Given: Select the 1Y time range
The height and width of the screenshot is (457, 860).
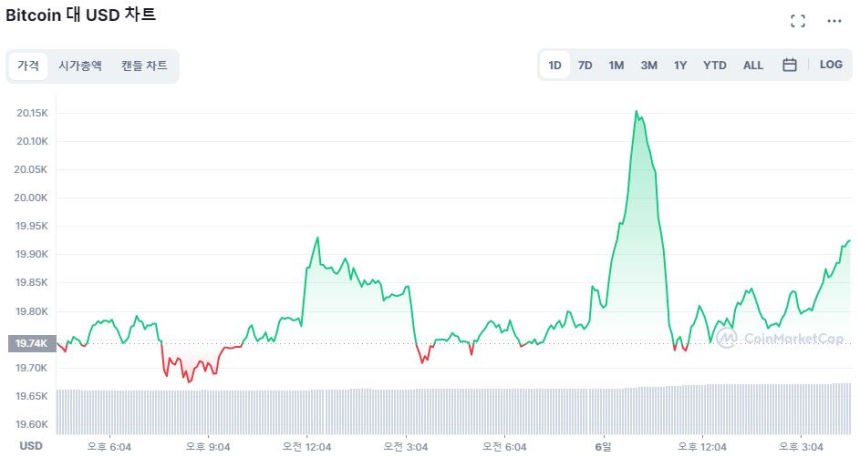Looking at the screenshot, I should 680,65.
